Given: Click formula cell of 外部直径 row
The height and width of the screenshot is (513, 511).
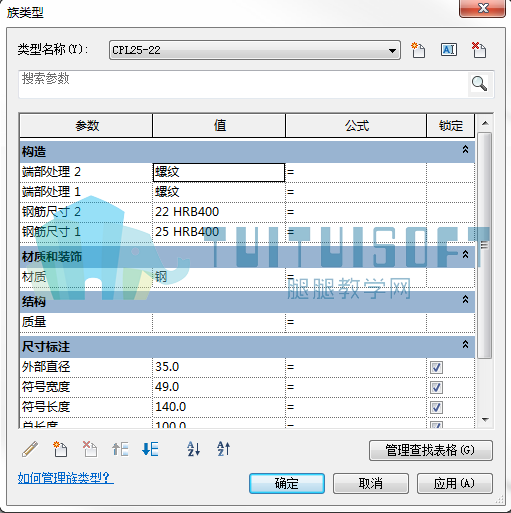Looking at the screenshot, I should [356, 367].
